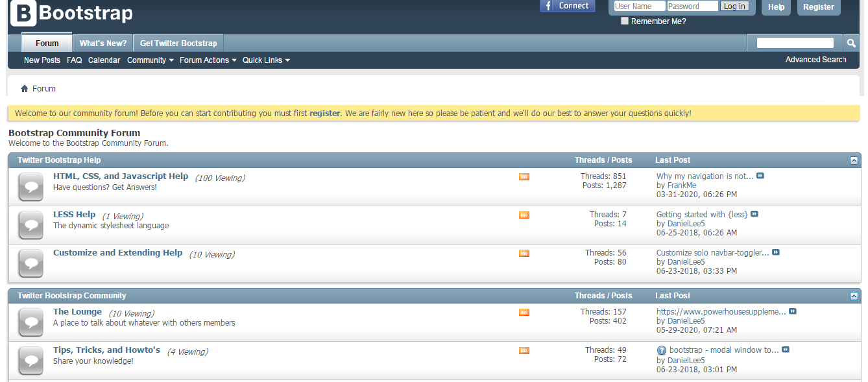This screenshot has width=868, height=382.
Task: Collapse the Twitter Bootstrap Help category
Action: (854, 160)
